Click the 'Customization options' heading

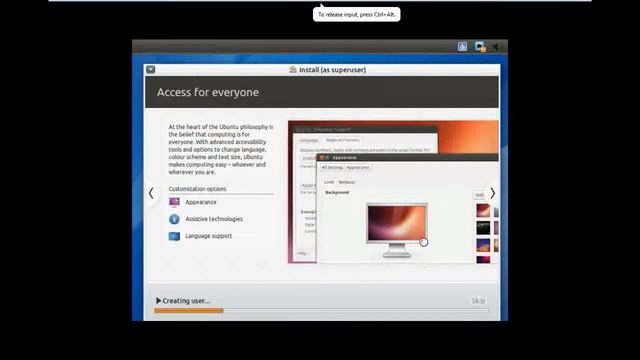197,189
